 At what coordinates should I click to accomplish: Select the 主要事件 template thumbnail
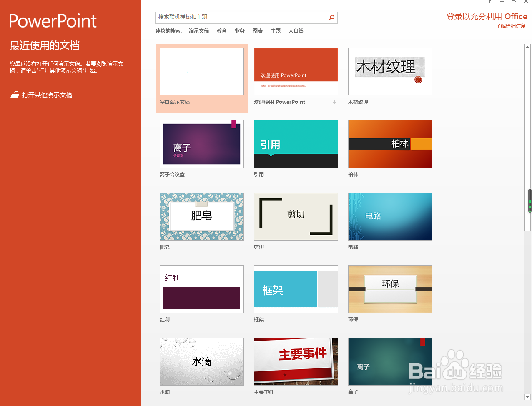pos(296,362)
